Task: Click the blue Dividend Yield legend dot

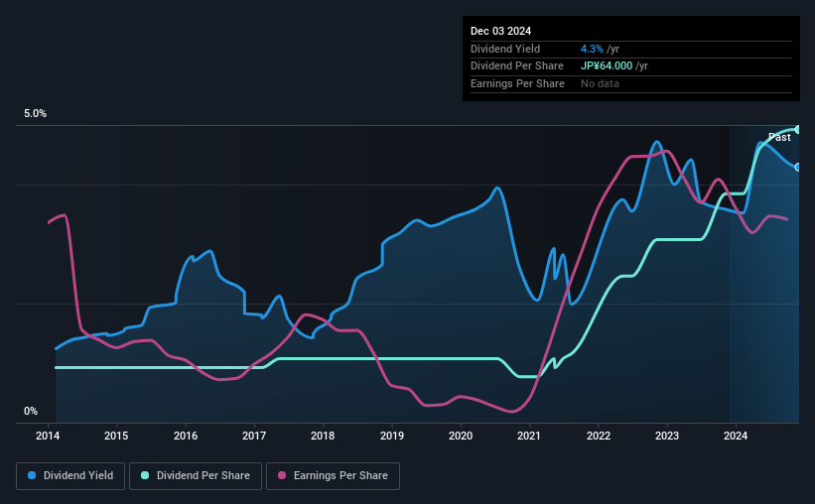Action: 32,475
